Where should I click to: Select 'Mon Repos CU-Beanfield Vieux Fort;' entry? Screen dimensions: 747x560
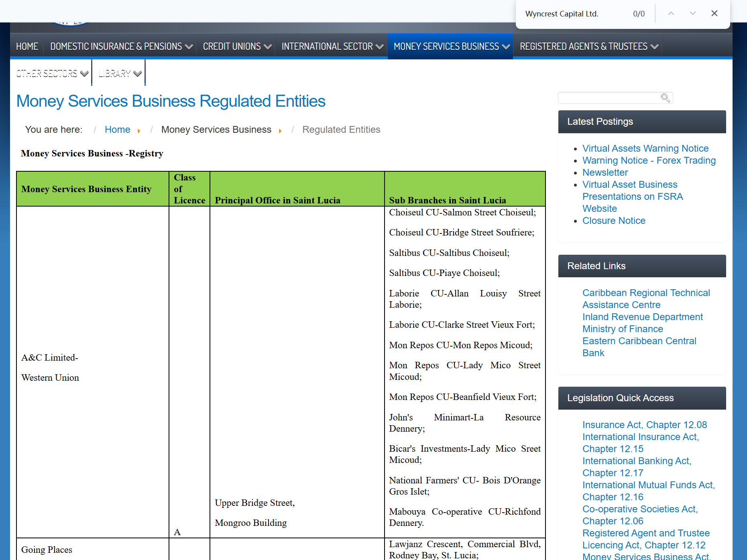pyautogui.click(x=463, y=397)
